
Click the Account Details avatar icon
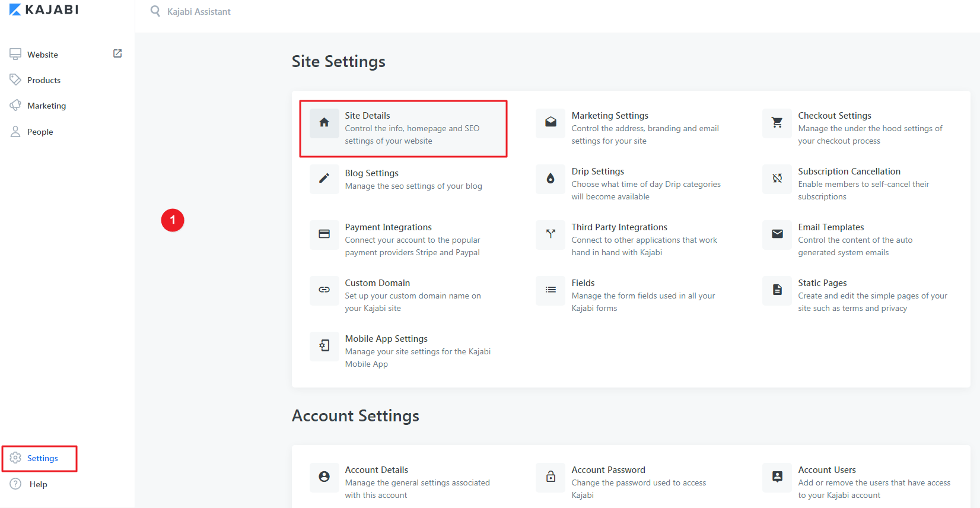(324, 477)
